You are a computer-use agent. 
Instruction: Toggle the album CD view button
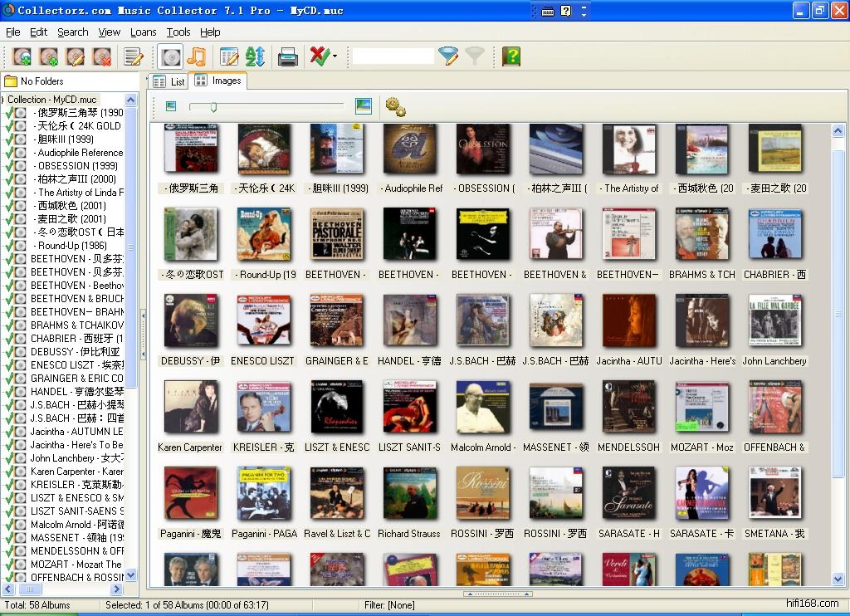pyautogui.click(x=170, y=56)
